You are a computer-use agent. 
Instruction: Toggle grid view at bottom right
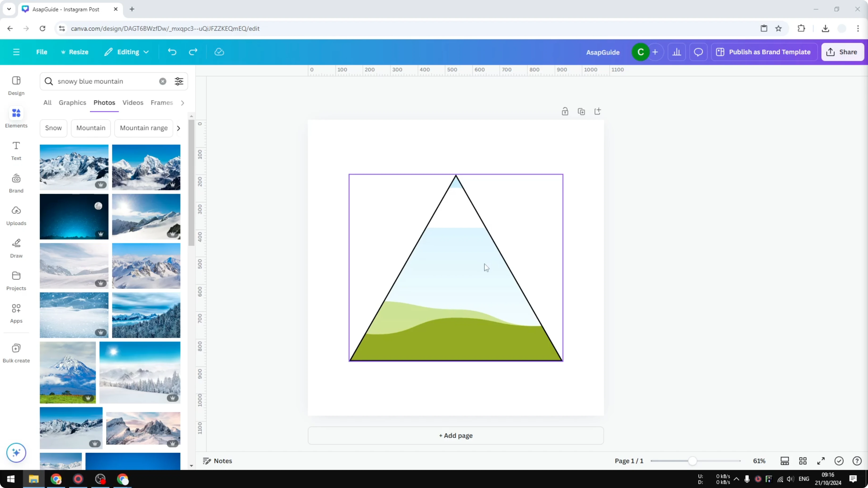[x=803, y=461]
